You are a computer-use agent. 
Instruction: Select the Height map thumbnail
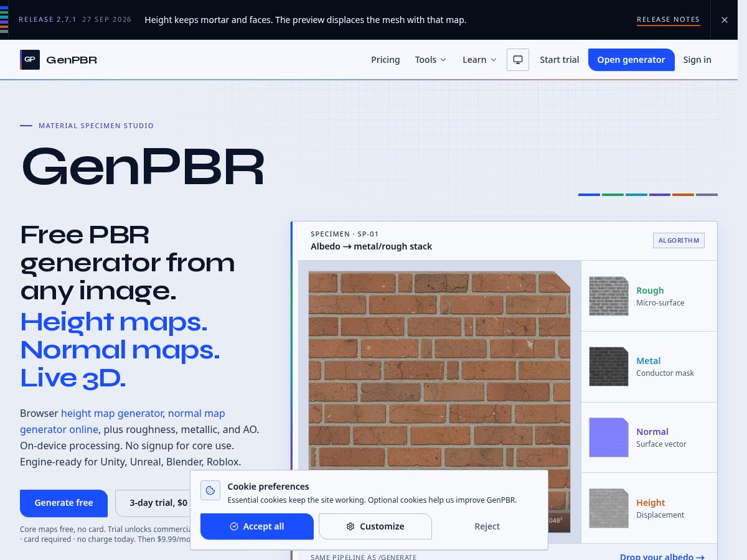click(x=609, y=508)
